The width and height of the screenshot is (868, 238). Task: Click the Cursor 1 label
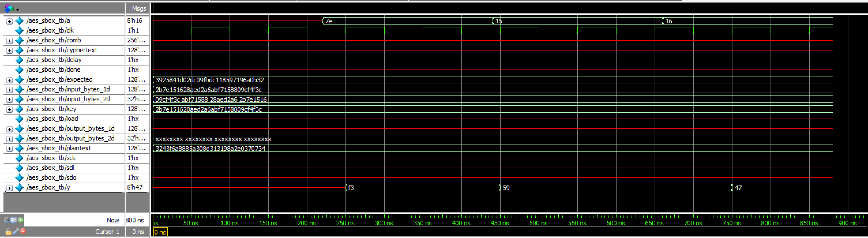click(107, 232)
